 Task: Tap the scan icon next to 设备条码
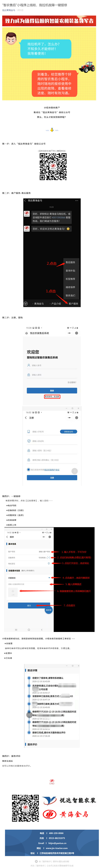point(49,558)
